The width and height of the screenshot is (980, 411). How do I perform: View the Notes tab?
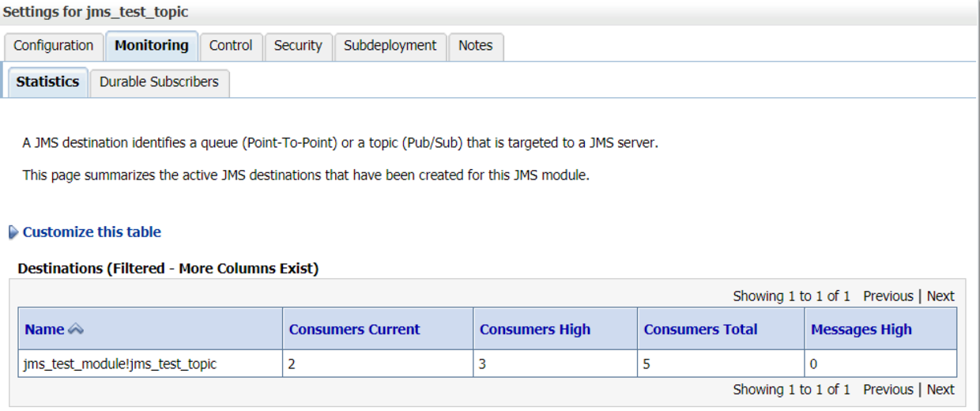tap(476, 46)
